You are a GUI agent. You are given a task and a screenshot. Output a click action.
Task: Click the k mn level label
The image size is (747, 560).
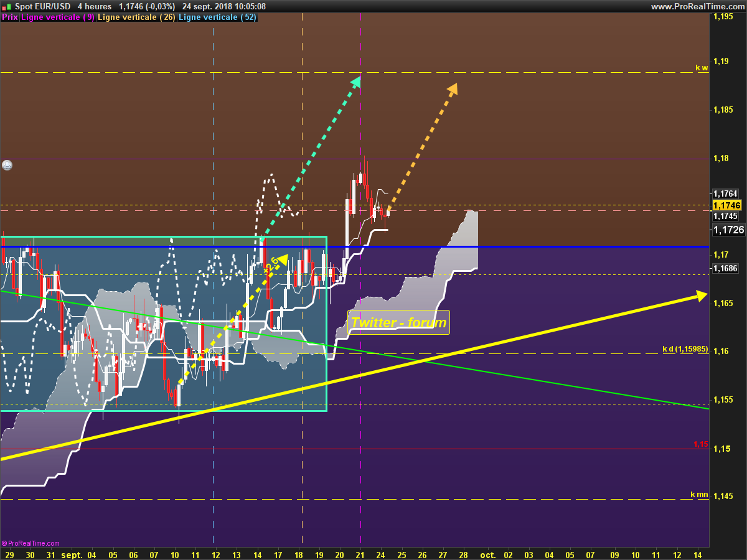coord(699,495)
